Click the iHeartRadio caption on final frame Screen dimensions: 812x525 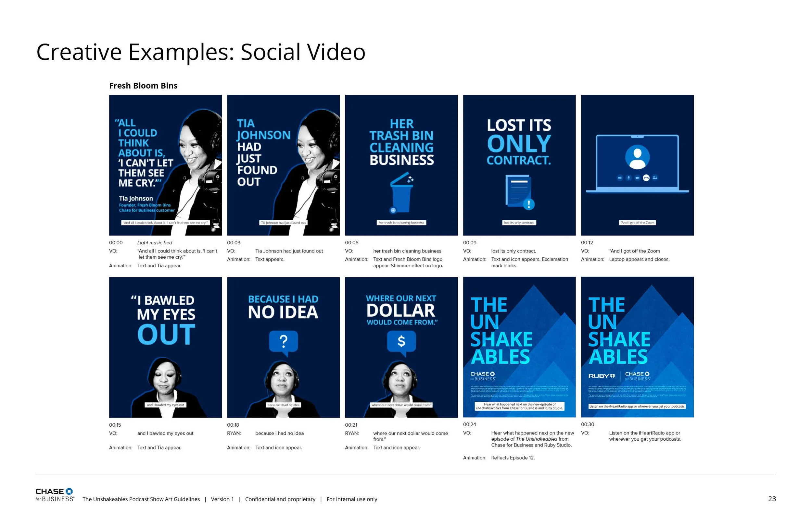(637, 406)
